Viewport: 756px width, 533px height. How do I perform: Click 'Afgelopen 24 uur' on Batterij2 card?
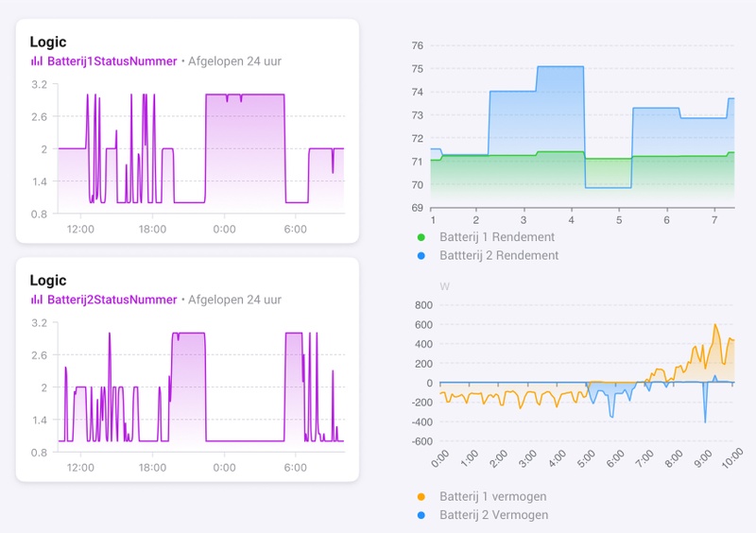tap(234, 300)
